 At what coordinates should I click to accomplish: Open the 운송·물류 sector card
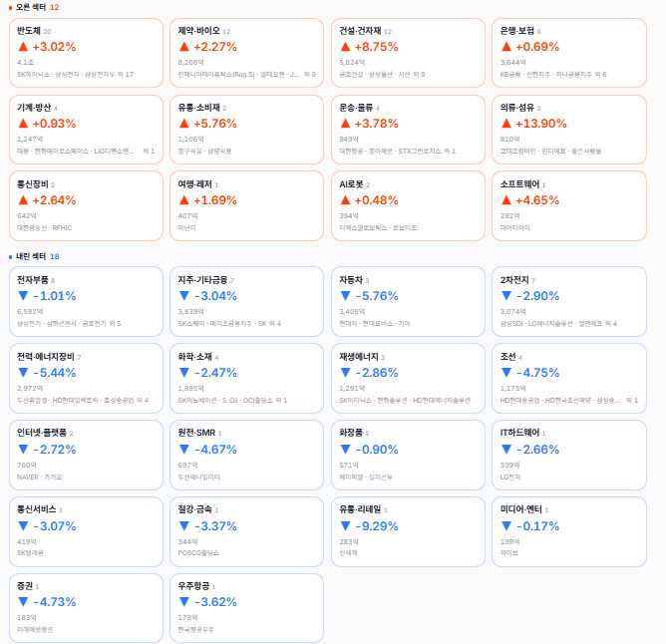408,130
